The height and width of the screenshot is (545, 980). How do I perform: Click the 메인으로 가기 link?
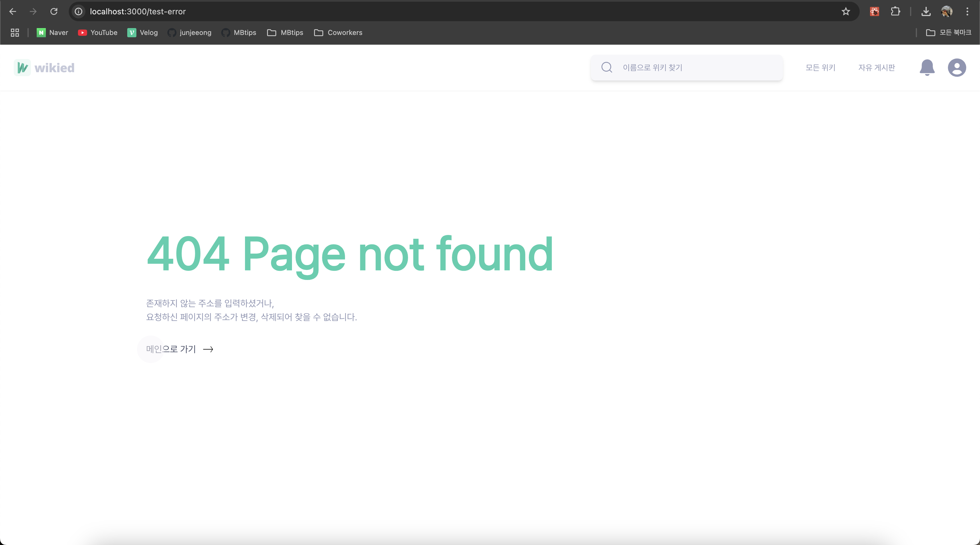[171, 349]
